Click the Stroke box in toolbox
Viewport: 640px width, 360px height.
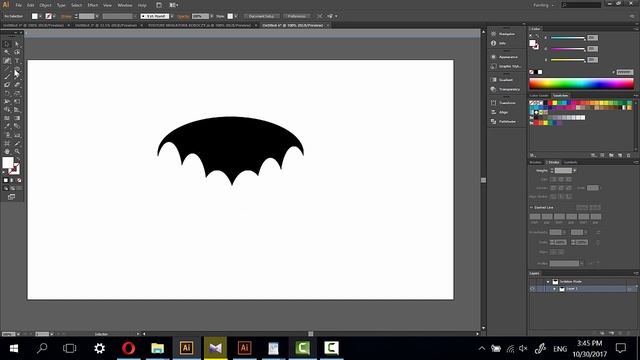point(15,169)
